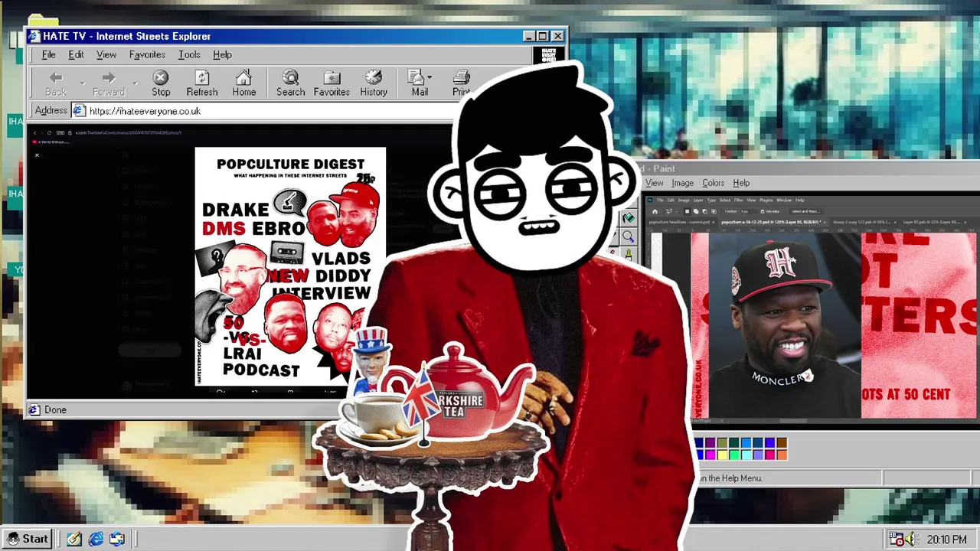Pick the cyan swatch in Paint's palette

[x=746, y=455]
